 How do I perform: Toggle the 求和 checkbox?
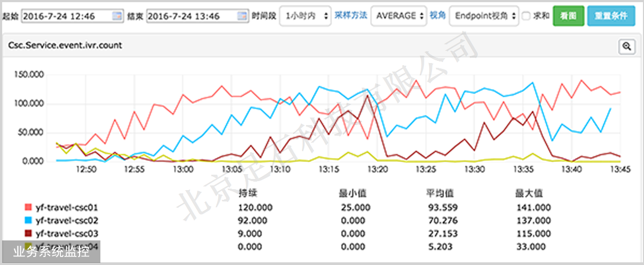point(526,16)
